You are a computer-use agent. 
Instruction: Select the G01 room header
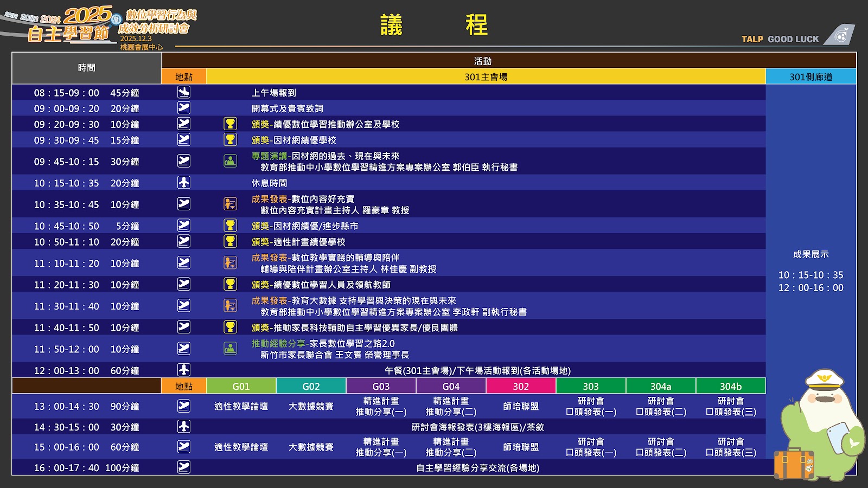coord(240,386)
